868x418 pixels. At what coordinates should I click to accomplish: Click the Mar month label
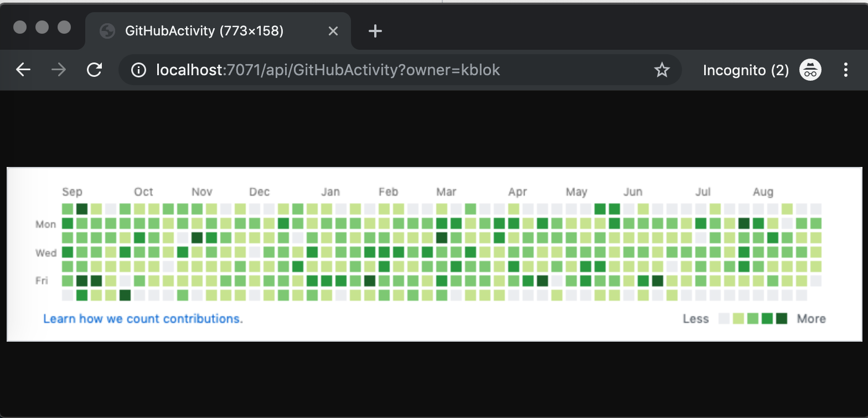tap(446, 192)
